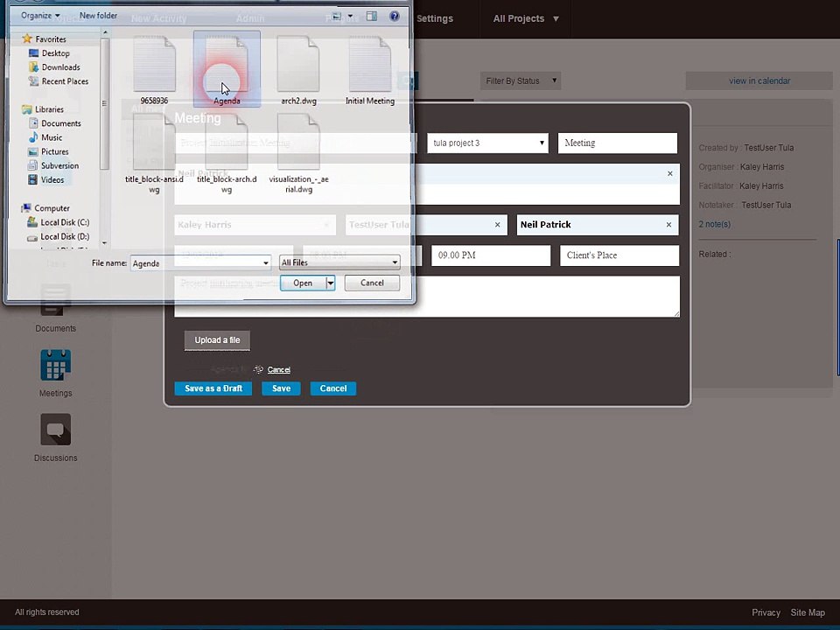The image size is (840, 630).
Task: Click the File name input field
Action: (x=197, y=263)
